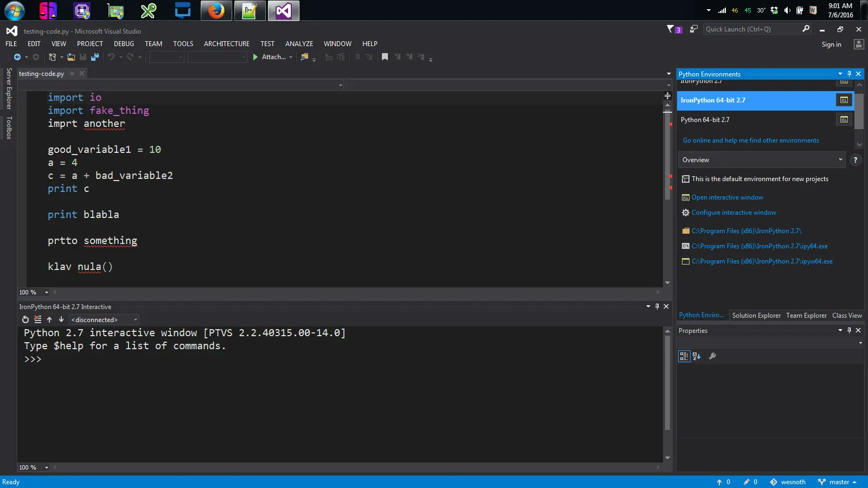Click the ipyw64.exe path link
The image size is (868, 488).
762,261
